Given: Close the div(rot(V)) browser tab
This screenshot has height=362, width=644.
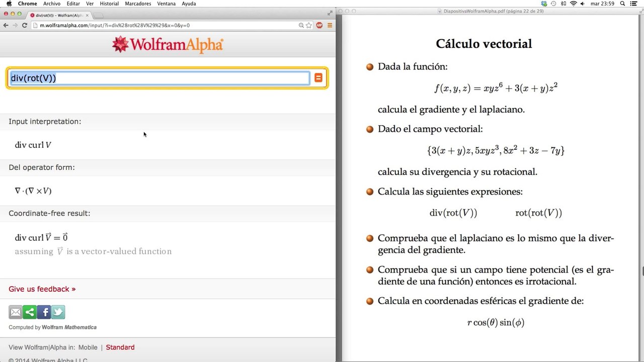Looking at the screenshot, I should pos(87,15).
